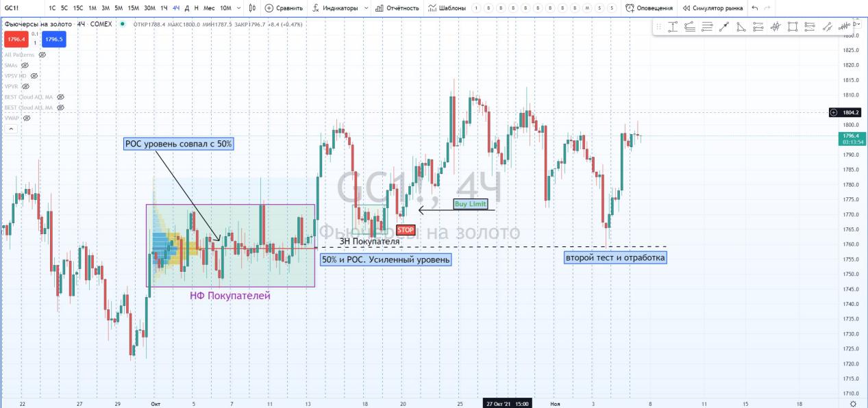Open chart settings gear at bottom right

click(853, 404)
